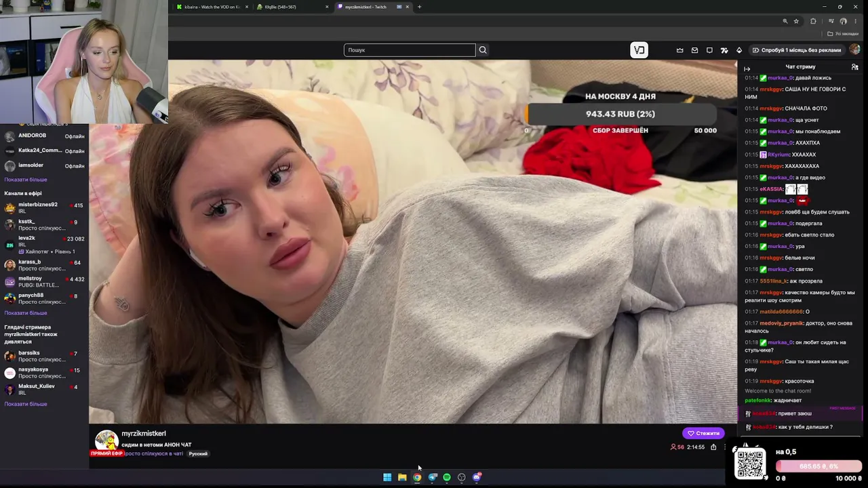Open Chrome extensions puzzle icon
Viewport: 868px width, 488px height.
[814, 21]
